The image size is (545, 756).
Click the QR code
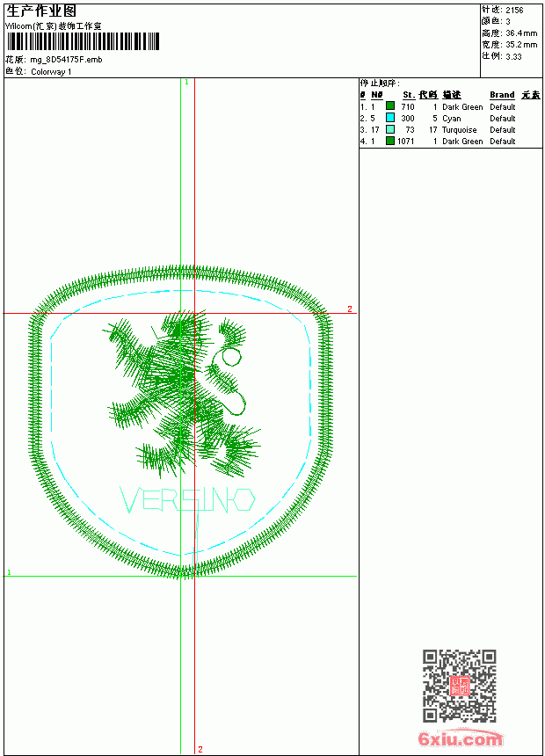pyautogui.click(x=460, y=686)
